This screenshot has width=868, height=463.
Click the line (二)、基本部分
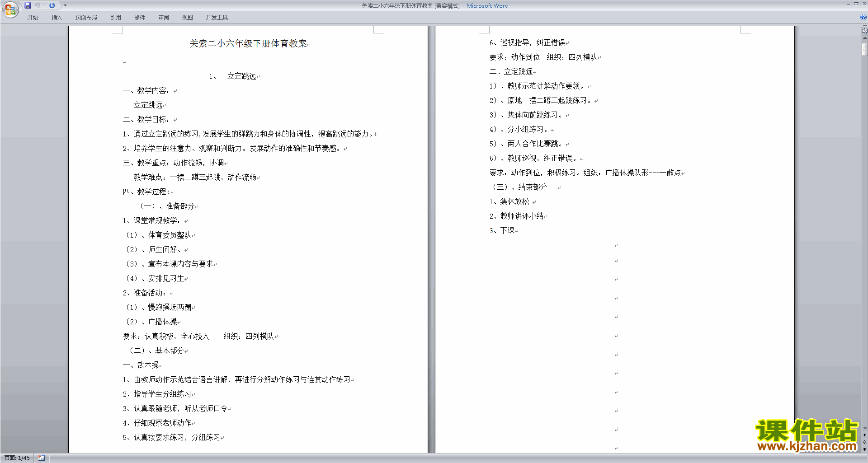156,351
